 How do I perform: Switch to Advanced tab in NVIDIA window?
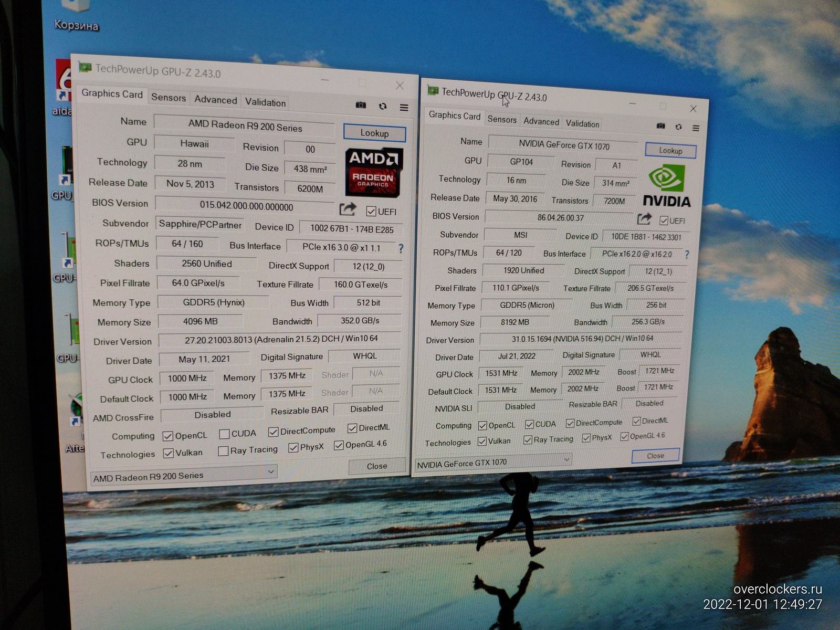coord(541,122)
